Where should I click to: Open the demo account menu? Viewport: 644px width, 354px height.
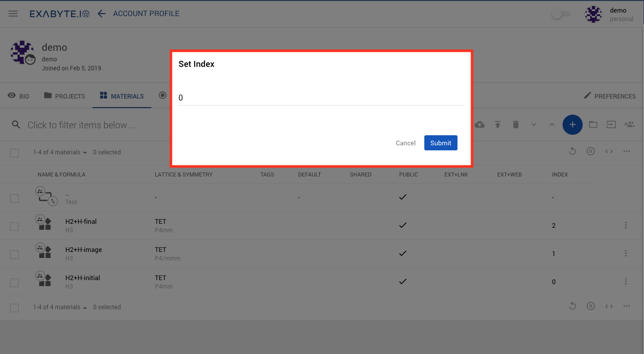coord(609,14)
